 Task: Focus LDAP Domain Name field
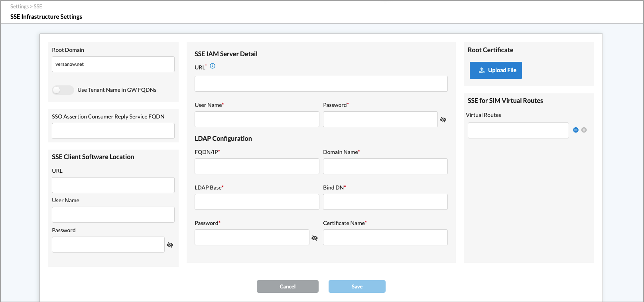coord(385,166)
